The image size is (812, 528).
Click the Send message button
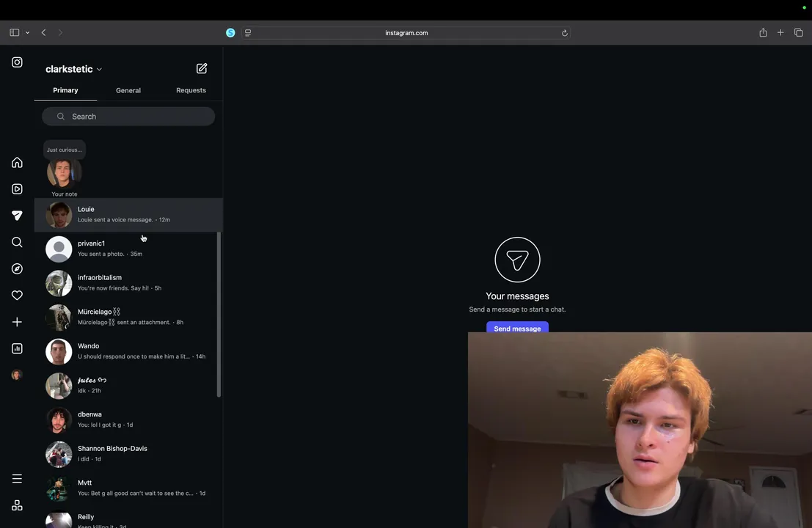click(517, 328)
